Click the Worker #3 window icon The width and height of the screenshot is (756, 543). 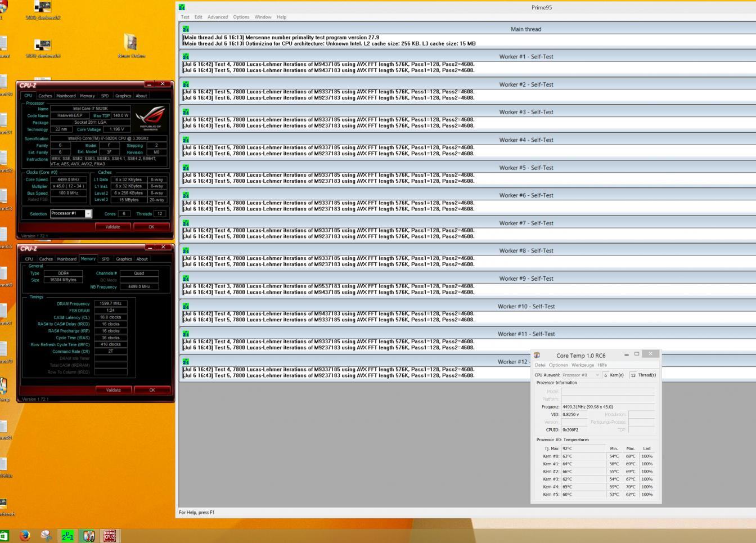click(x=186, y=112)
